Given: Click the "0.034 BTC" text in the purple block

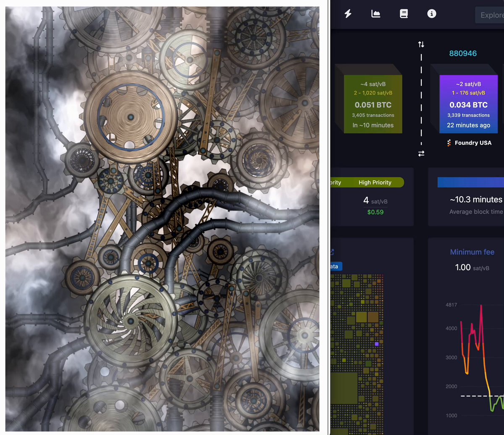Looking at the screenshot, I should point(469,105).
